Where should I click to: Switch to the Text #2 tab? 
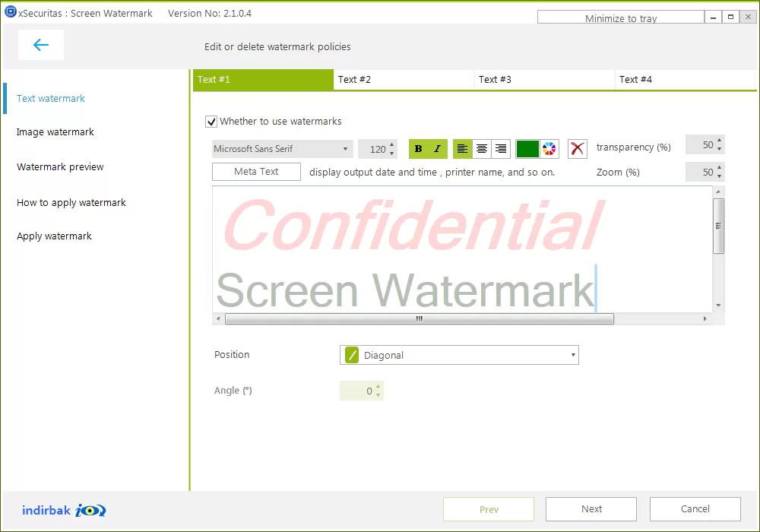pos(404,80)
